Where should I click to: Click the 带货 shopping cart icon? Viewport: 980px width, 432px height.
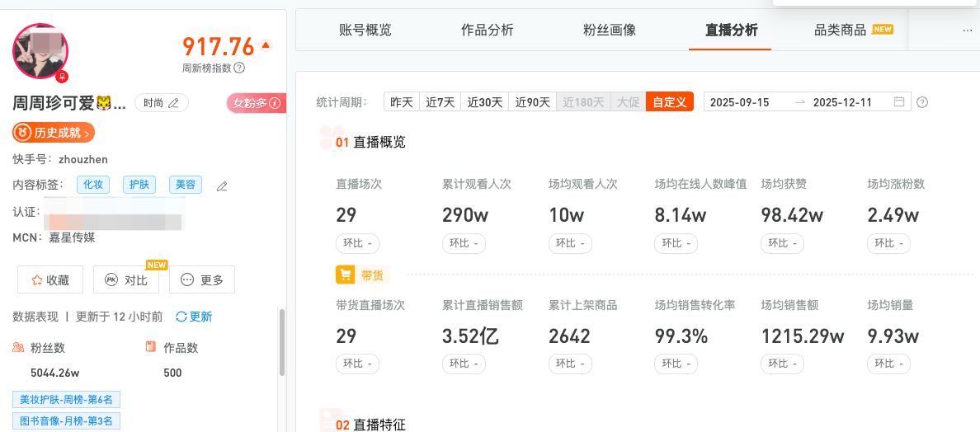tap(346, 274)
